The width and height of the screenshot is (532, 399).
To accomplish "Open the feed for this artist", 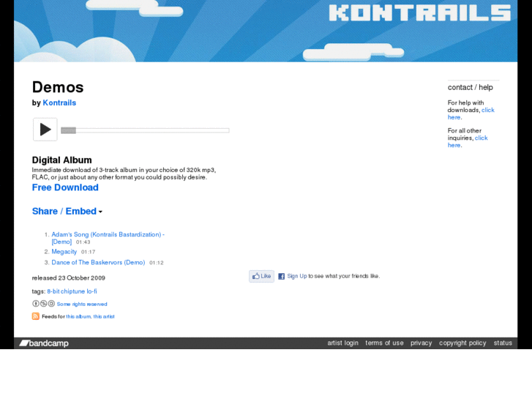I will (x=104, y=316).
